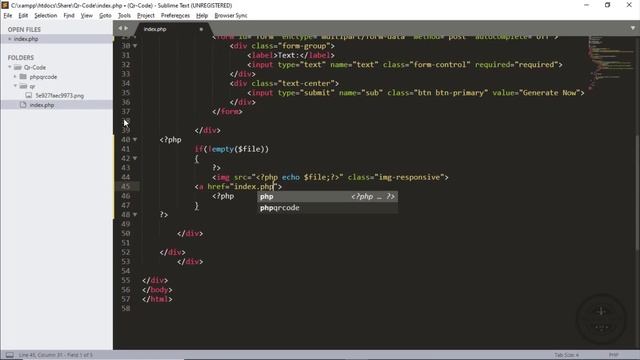Click closing body tag on line 56
Screen dimensions: 640x360
pos(157,290)
